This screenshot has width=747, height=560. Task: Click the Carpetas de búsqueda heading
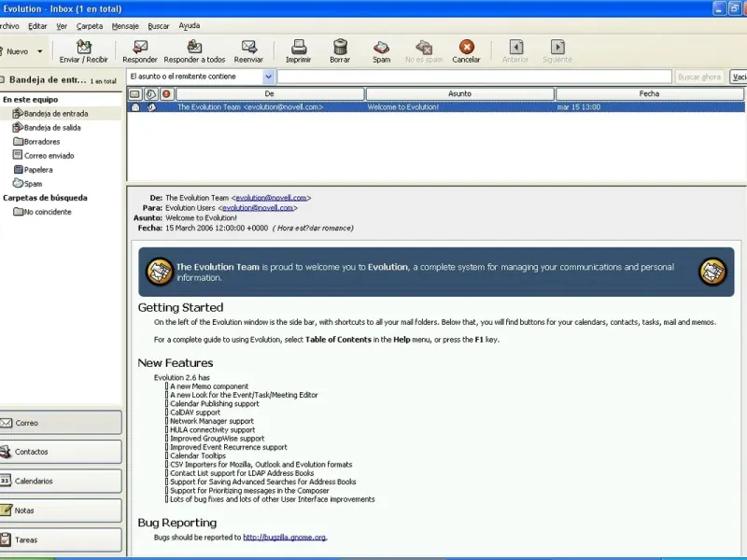pos(45,198)
